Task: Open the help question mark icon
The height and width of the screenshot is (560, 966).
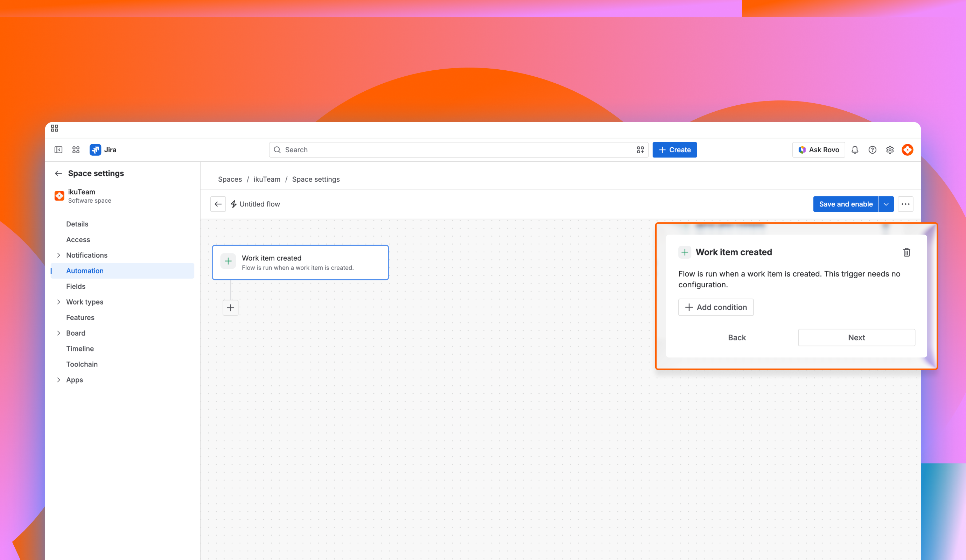Action: click(873, 150)
